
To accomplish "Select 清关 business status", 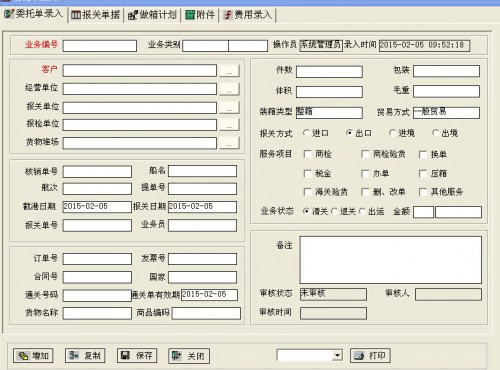I will [x=306, y=211].
